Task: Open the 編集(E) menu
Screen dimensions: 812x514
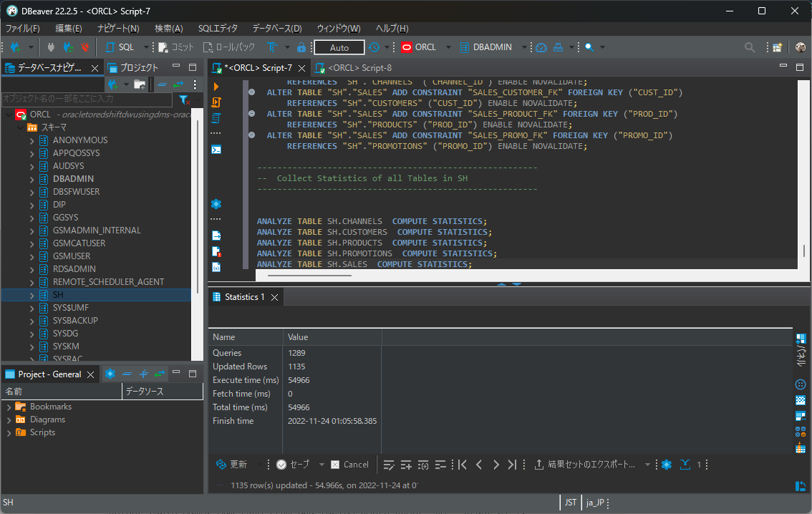Action: (68, 29)
